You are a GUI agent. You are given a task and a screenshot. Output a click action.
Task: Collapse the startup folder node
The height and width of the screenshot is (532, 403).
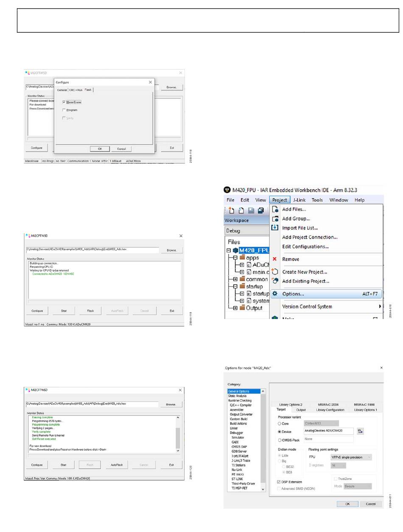point(235,286)
